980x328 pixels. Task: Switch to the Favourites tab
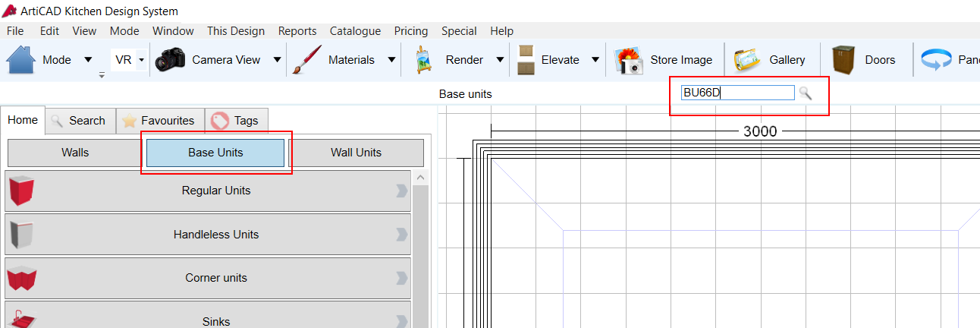[x=160, y=121]
